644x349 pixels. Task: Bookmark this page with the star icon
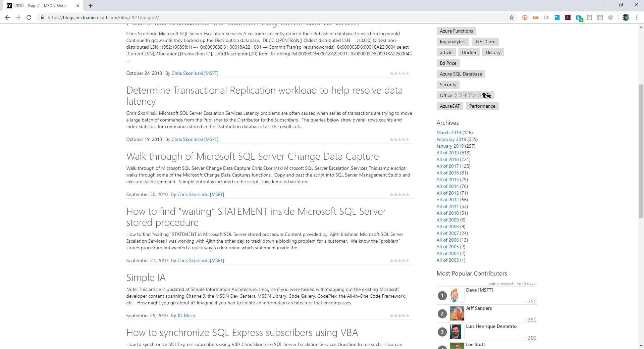[x=512, y=17]
